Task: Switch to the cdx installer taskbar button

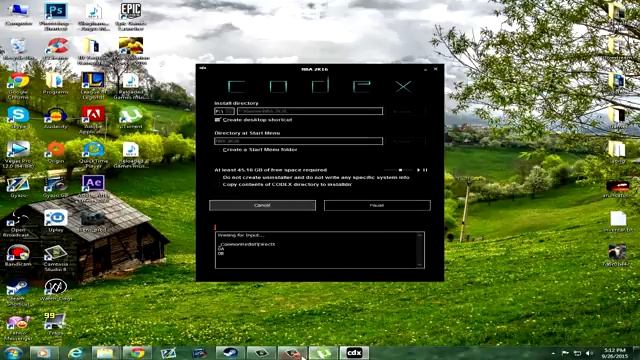Action: coord(354,353)
